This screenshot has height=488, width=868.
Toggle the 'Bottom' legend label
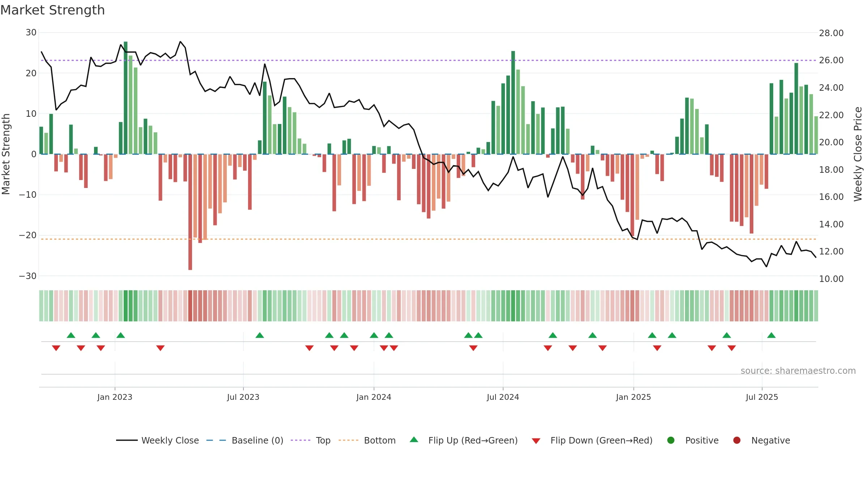click(x=380, y=440)
